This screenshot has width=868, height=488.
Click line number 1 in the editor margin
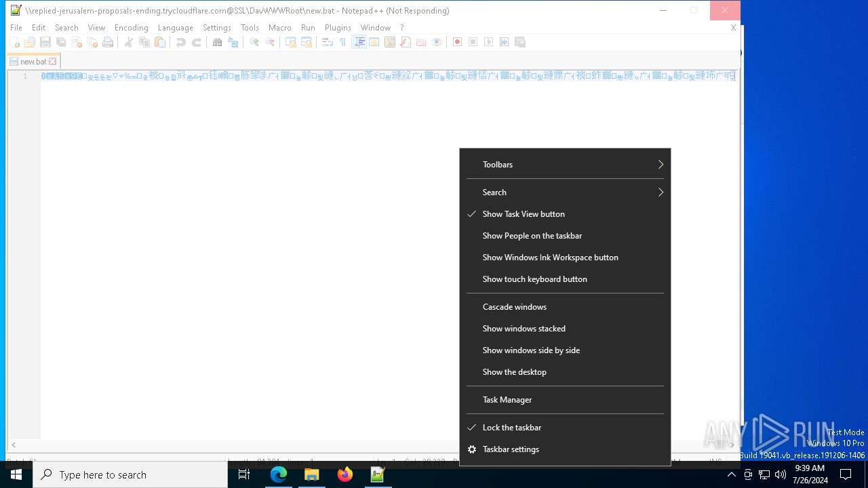point(25,76)
